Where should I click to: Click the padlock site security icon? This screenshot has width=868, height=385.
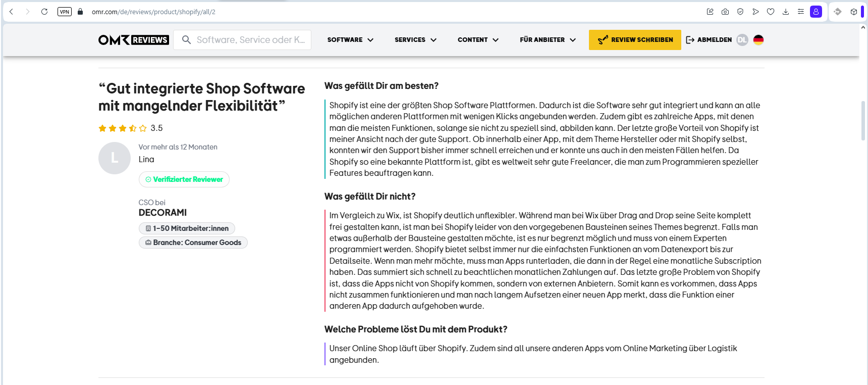click(80, 12)
